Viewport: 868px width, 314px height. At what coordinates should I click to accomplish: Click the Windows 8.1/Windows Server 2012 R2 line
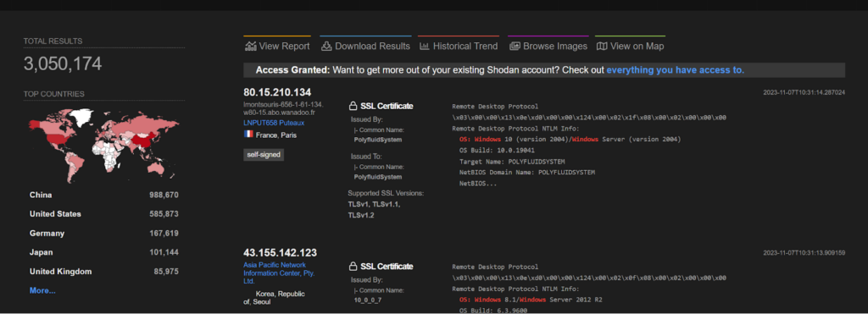click(x=531, y=300)
